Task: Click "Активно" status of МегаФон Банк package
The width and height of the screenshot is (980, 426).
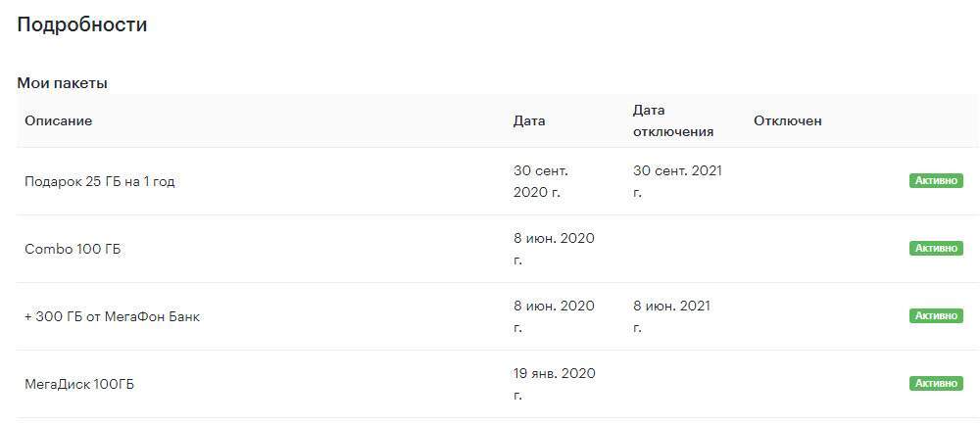Action: [936, 316]
